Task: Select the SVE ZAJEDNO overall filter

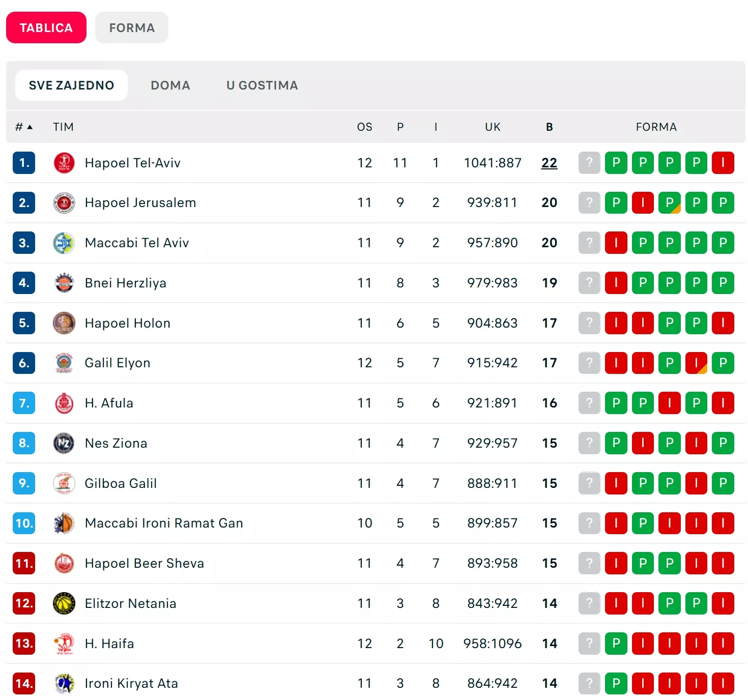Action: [x=71, y=85]
